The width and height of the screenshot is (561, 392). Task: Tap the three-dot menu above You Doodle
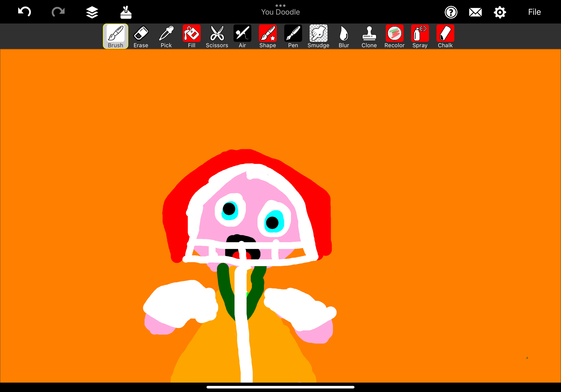(280, 5)
